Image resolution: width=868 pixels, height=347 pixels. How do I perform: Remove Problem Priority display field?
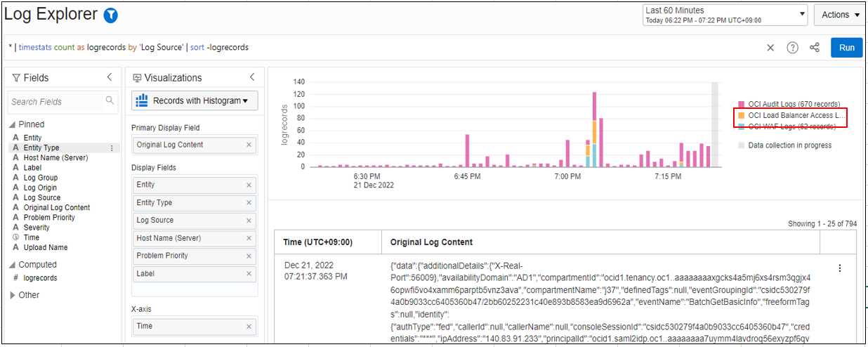(x=249, y=256)
